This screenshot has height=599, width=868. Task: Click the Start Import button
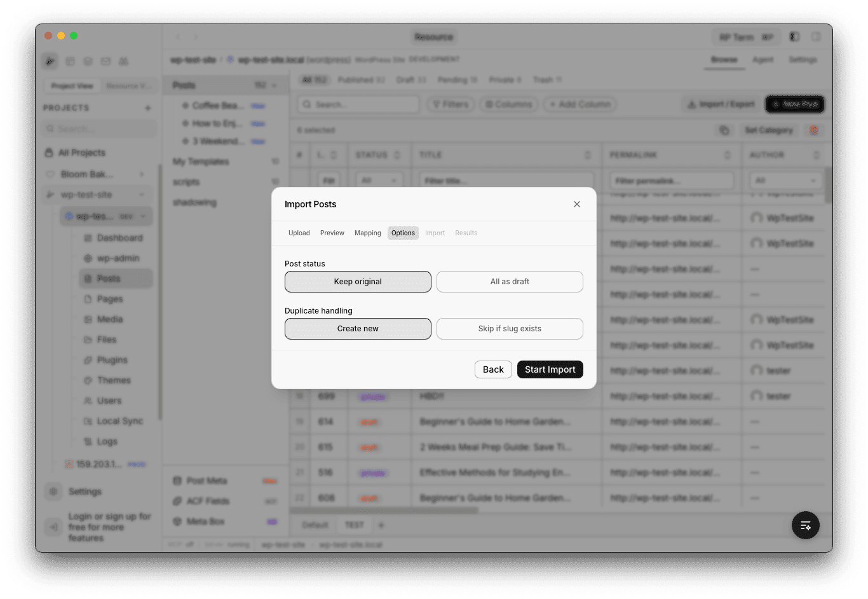(550, 369)
